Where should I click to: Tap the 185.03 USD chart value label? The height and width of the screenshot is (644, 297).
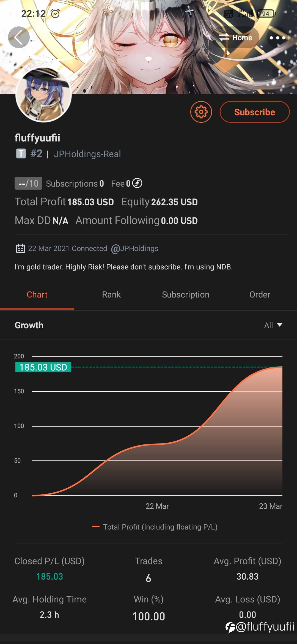point(43,367)
